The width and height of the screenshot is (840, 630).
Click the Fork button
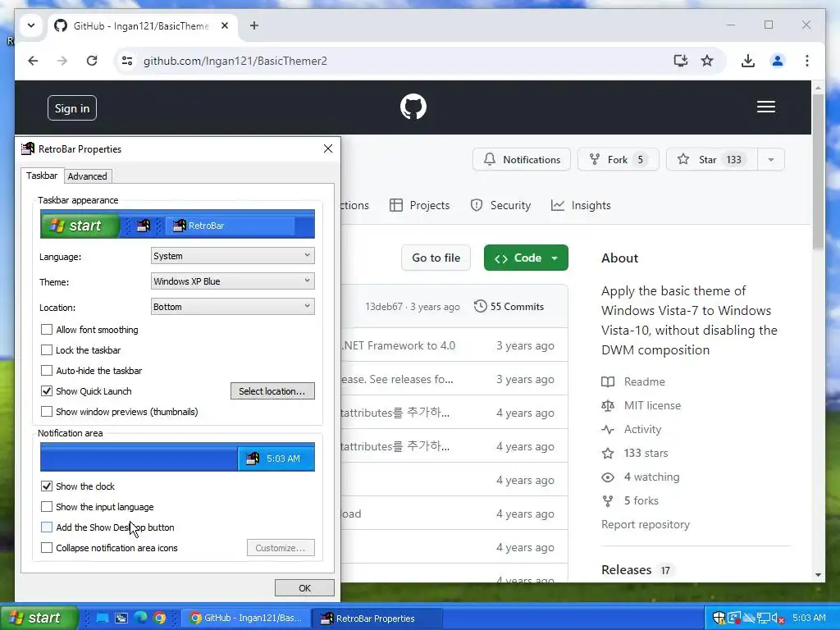point(619,160)
